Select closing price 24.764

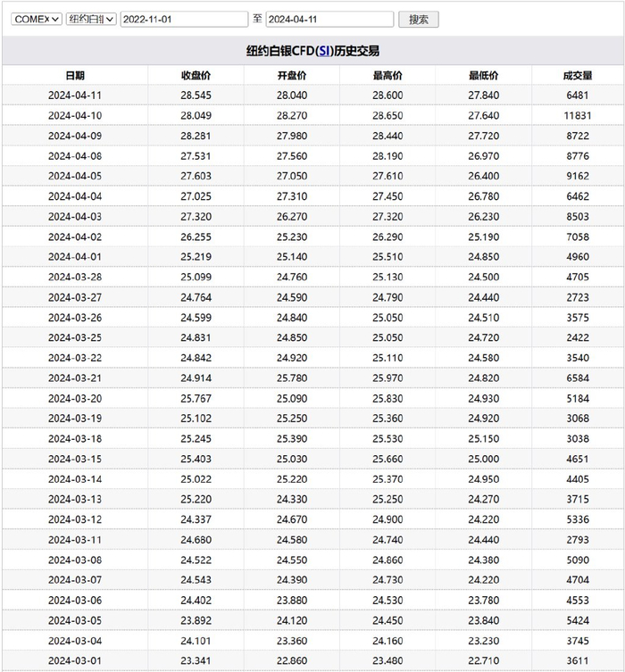[x=196, y=297]
